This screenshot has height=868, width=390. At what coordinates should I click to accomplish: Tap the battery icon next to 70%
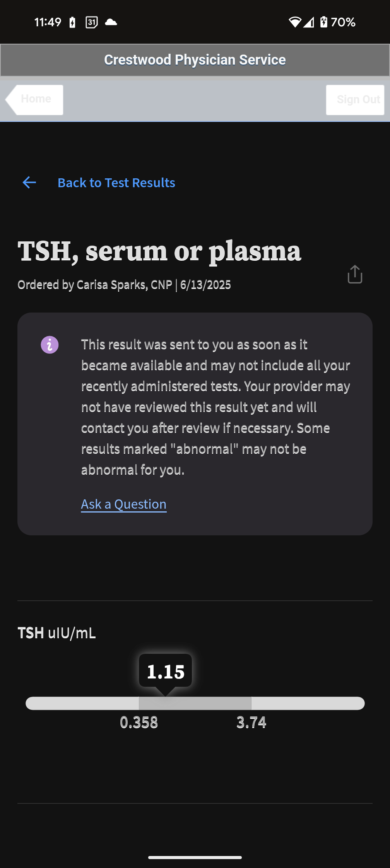point(324,22)
